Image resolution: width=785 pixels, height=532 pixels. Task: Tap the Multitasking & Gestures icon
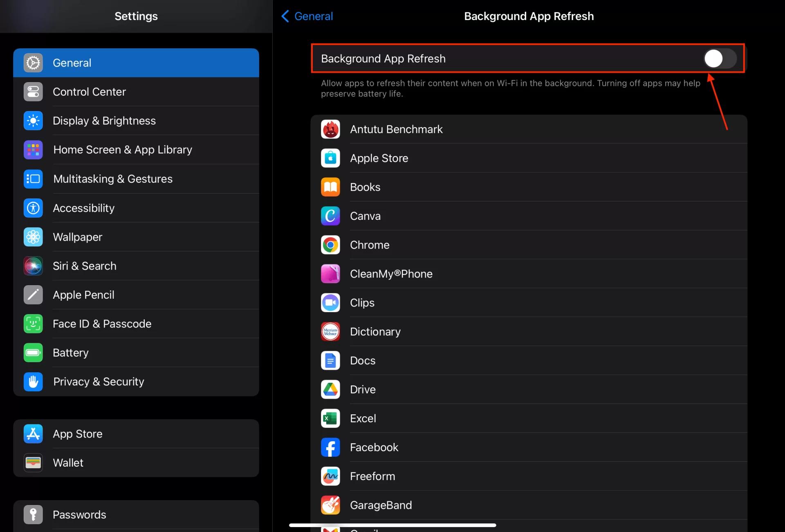pos(33,179)
